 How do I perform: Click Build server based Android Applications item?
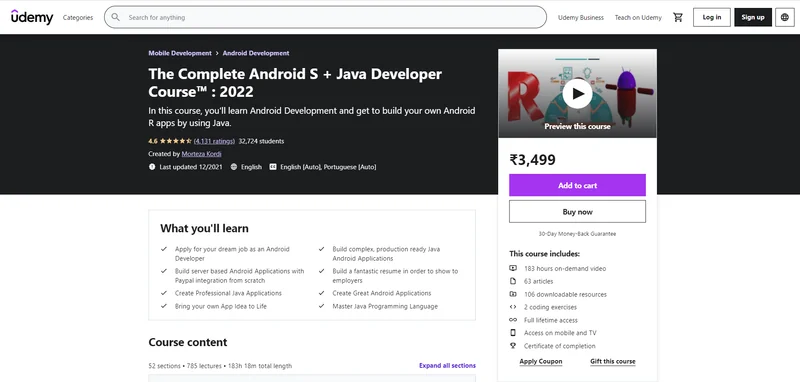(x=239, y=276)
